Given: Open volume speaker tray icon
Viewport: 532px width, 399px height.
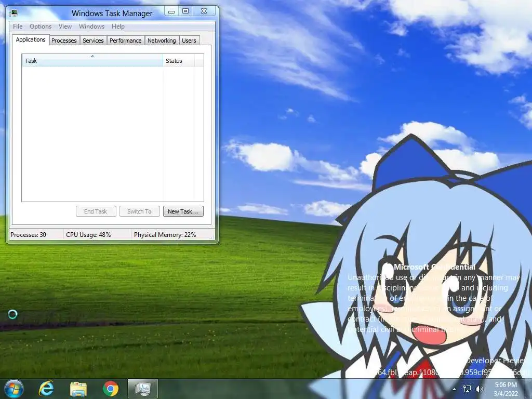Looking at the screenshot, I should (x=480, y=389).
